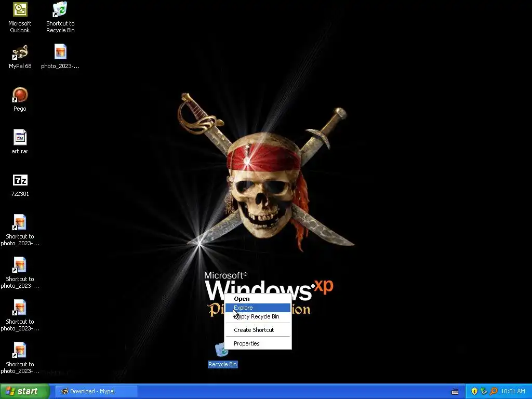The height and width of the screenshot is (399, 532).
Task: Switch to Download - Mypal taskbar window
Action: 96,391
